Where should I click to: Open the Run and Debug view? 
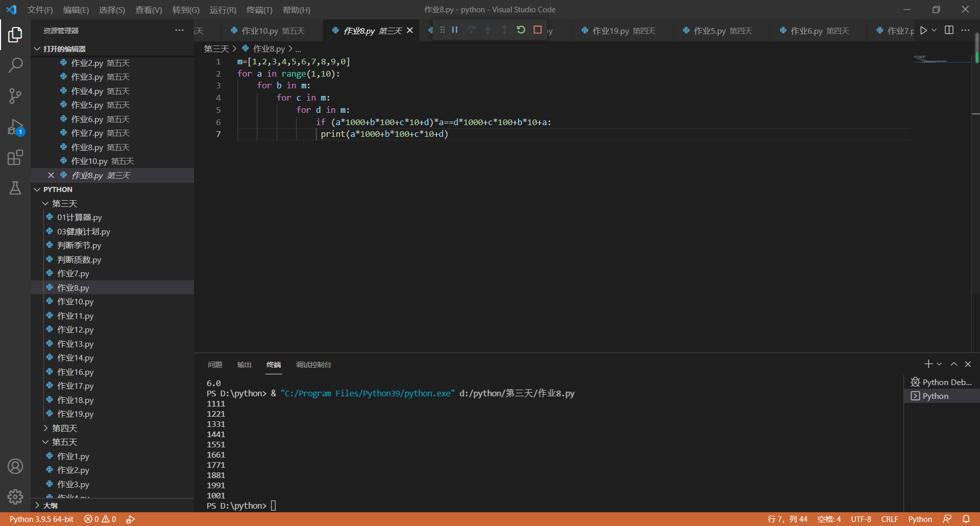tap(15, 127)
